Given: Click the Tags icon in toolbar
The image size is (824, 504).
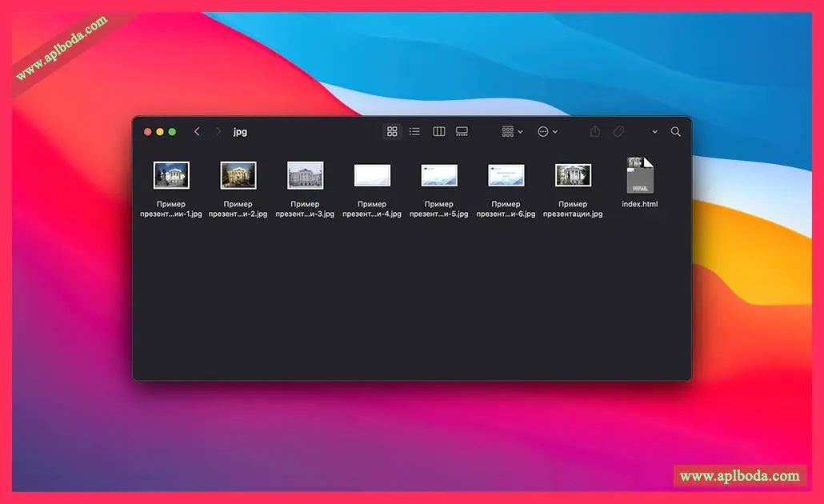Looking at the screenshot, I should pyautogui.click(x=618, y=132).
